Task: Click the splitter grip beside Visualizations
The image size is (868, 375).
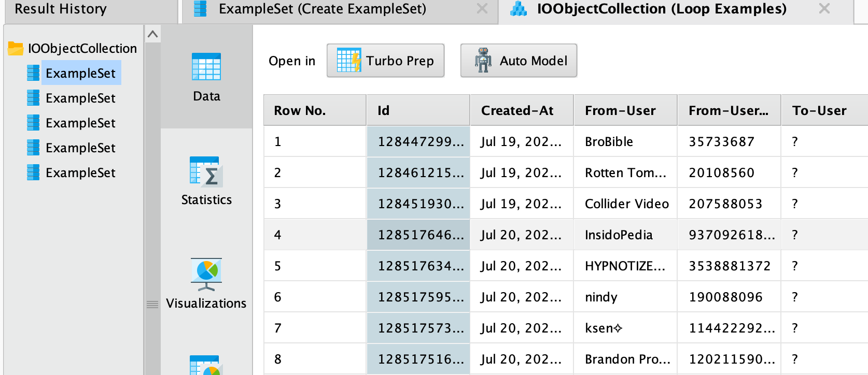Action: 152,305
